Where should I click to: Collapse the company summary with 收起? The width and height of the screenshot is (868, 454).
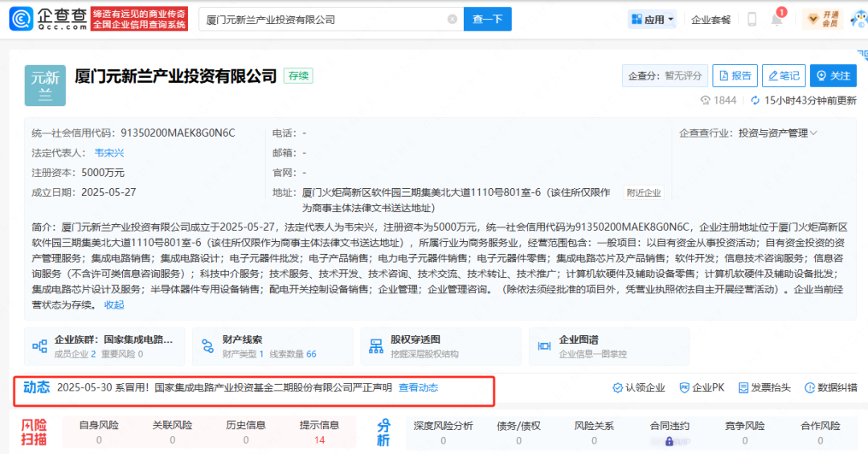(x=114, y=305)
